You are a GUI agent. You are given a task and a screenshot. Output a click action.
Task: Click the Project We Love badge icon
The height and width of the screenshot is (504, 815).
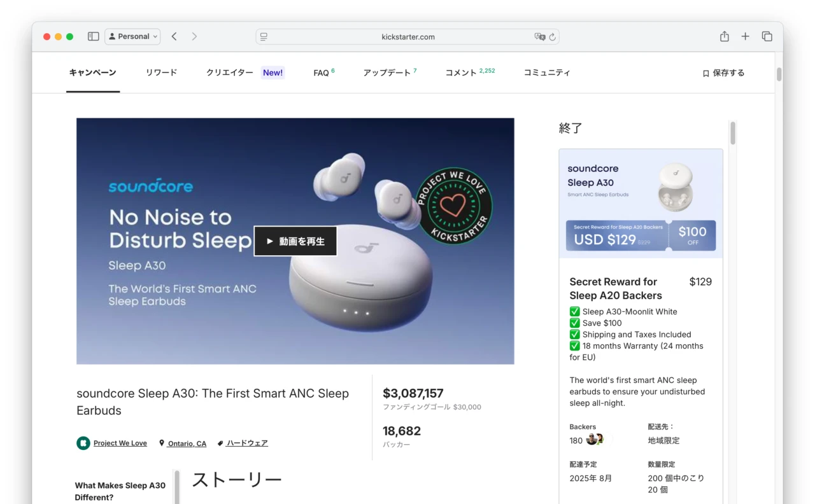tap(82, 443)
